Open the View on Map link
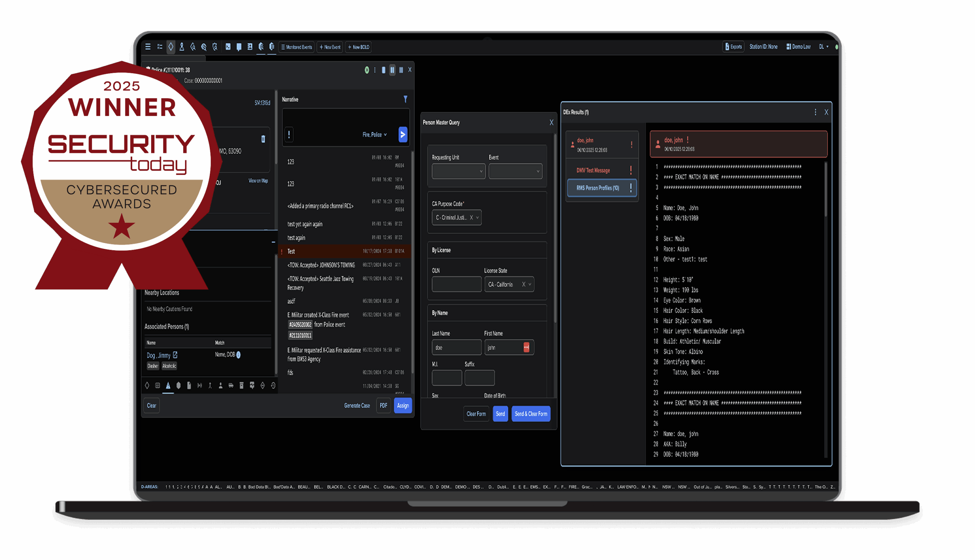Image resolution: width=975 pixels, height=560 pixels. coord(258,181)
